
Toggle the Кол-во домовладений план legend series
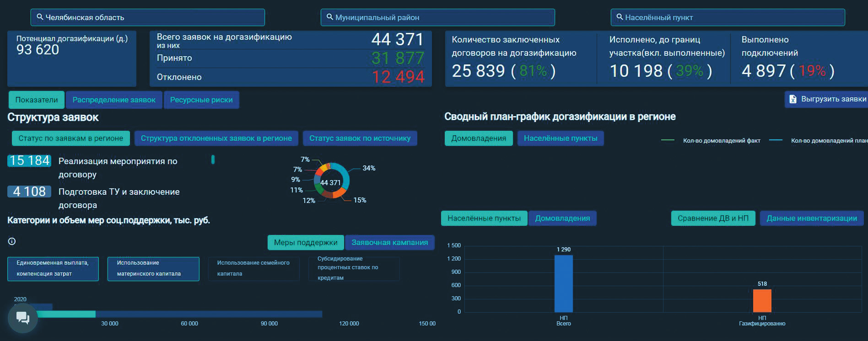pos(818,140)
